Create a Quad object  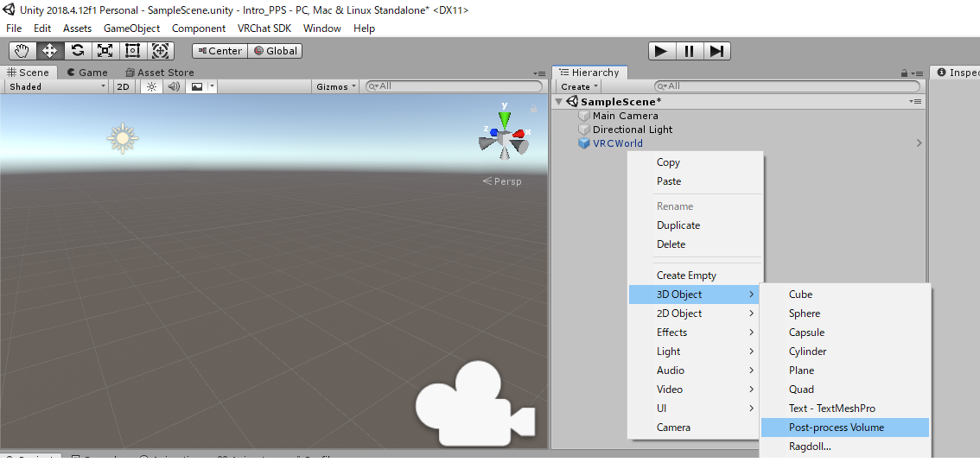coord(845,389)
